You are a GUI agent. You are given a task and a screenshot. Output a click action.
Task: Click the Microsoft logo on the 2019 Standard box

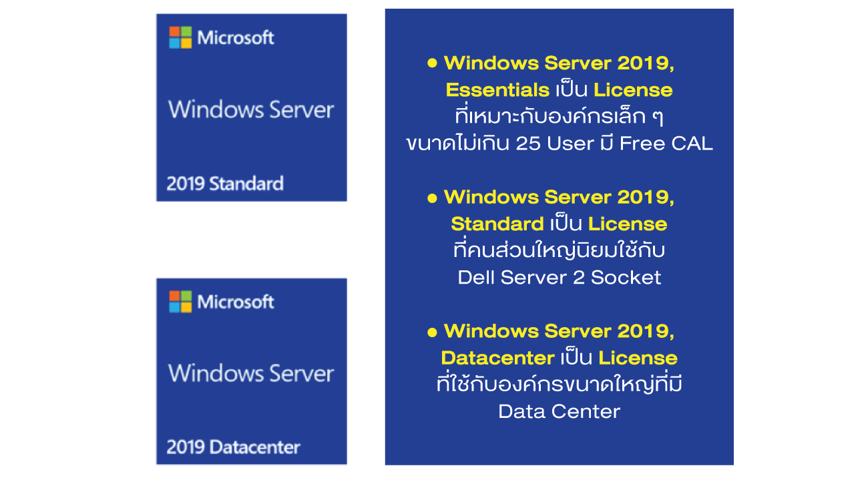[x=180, y=37]
